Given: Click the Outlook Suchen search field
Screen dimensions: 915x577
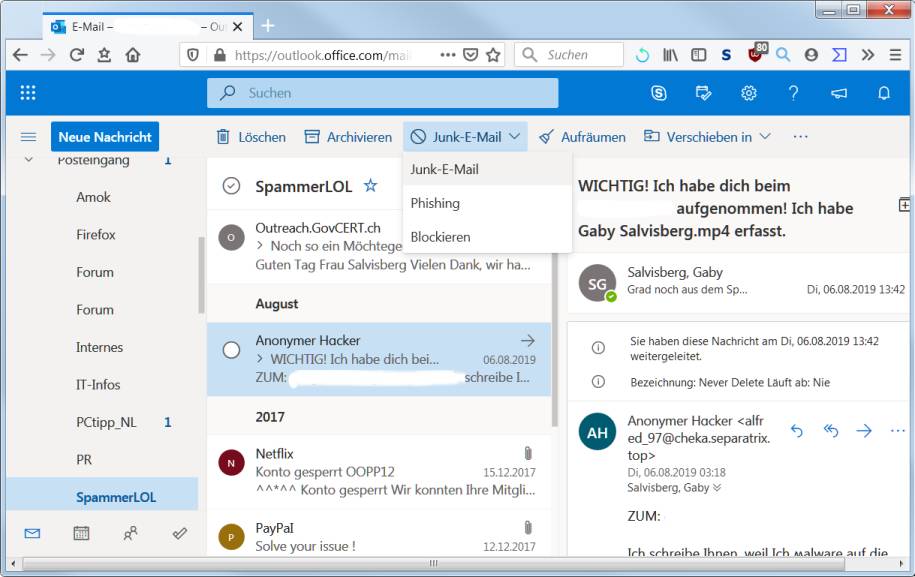Looking at the screenshot, I should (383, 93).
